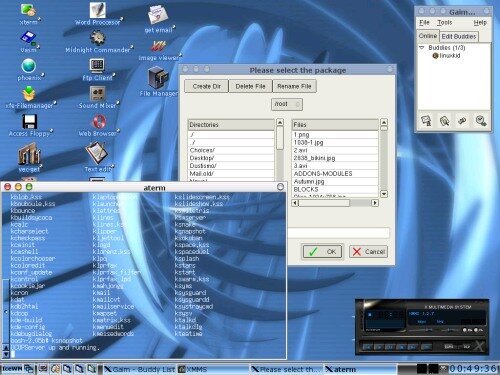Select the Desktop/ directory

click(231, 158)
